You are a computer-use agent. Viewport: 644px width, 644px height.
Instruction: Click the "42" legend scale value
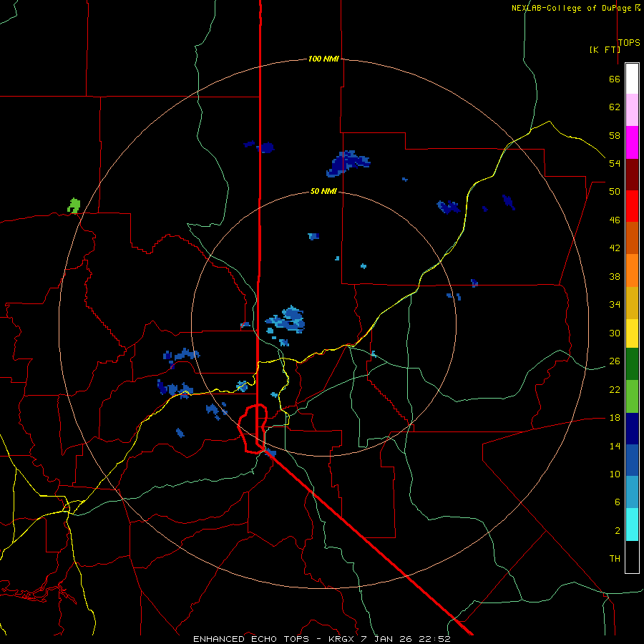[615, 248]
